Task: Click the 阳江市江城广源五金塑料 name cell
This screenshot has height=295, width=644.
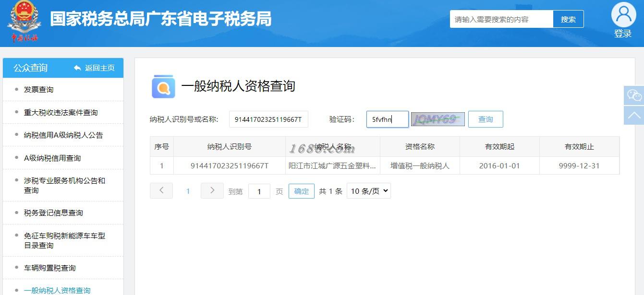Action: tap(333, 166)
